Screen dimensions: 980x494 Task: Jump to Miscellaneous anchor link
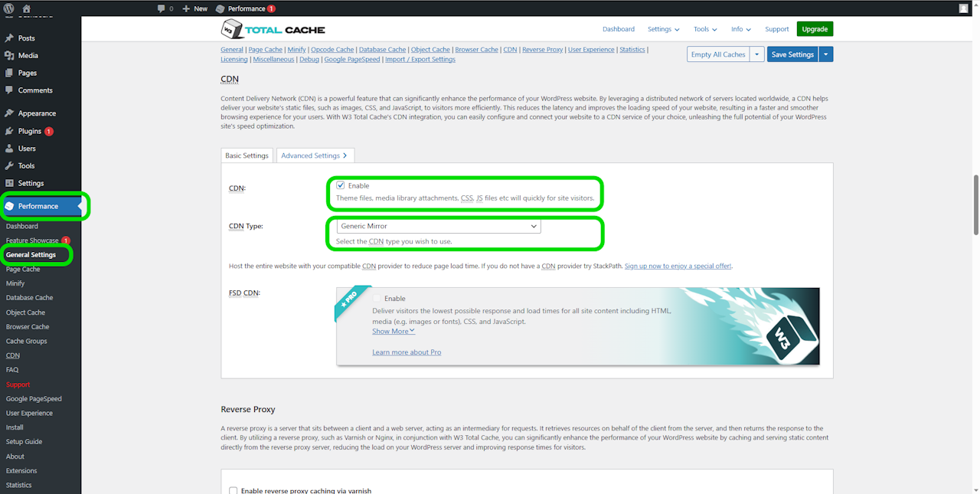tap(273, 60)
